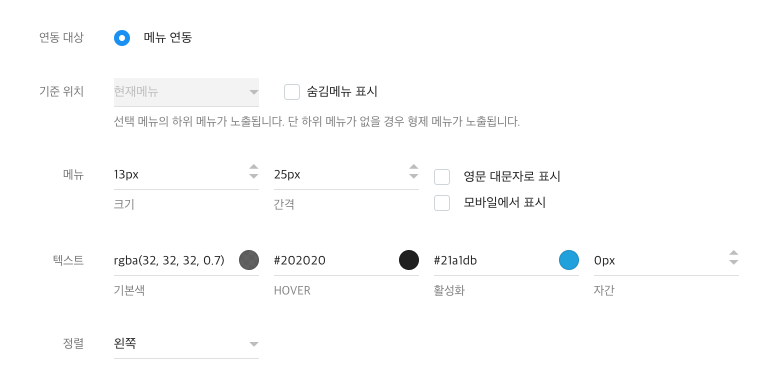Increase menu 간격 spacing with up arrow

pyautogui.click(x=414, y=167)
